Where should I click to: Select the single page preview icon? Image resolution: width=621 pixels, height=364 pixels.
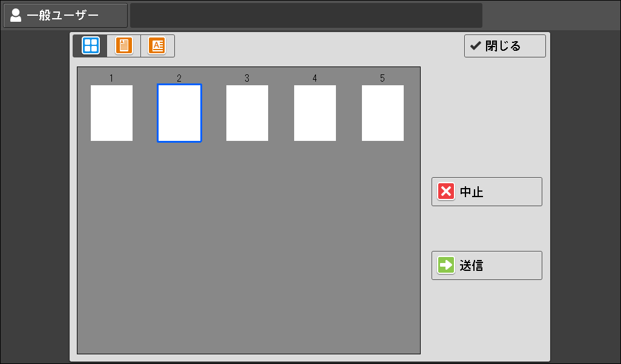[124, 46]
